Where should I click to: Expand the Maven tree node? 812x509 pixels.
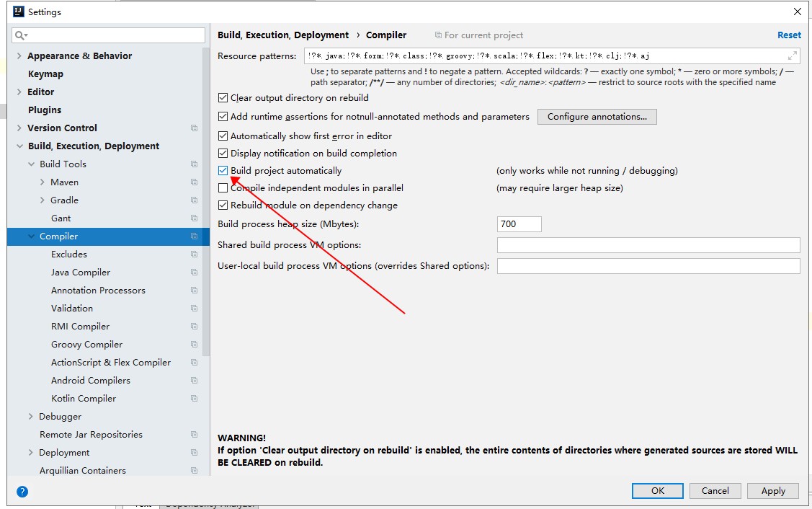(43, 182)
